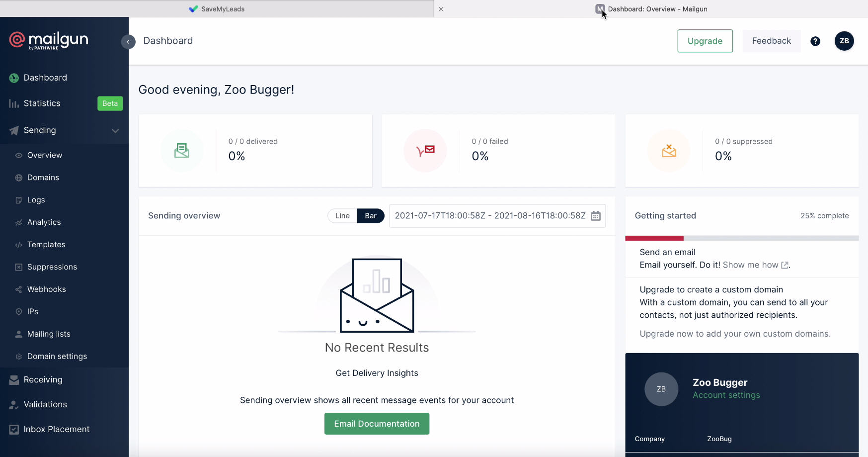Click the delivered envelope icon
This screenshot has height=457, width=868.
pos(182,151)
